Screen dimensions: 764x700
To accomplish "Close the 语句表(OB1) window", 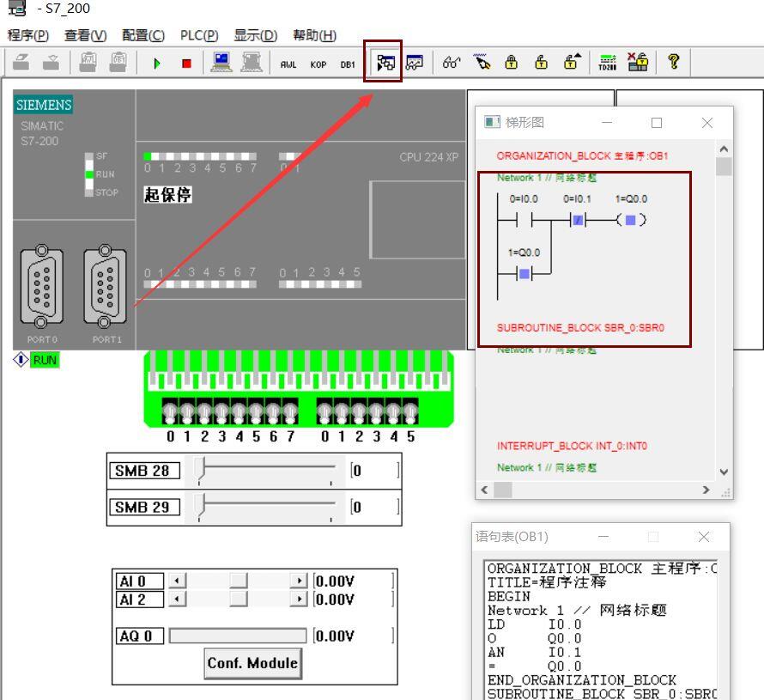I will tap(704, 537).
